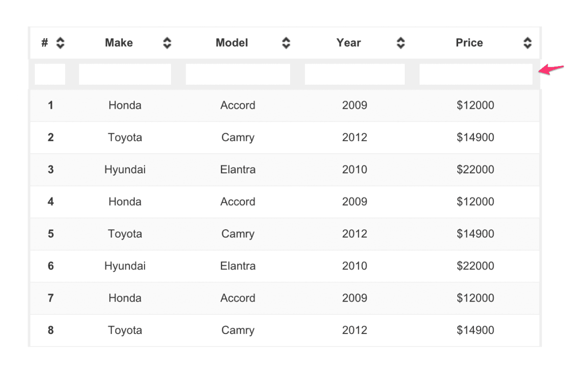Select row 1 Honda cell
This screenshot has width=588, height=383.
(x=125, y=105)
